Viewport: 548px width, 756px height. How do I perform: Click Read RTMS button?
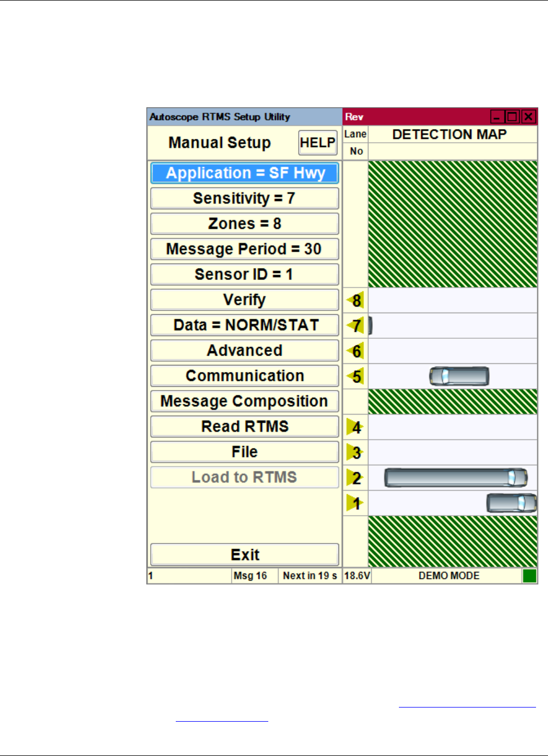(244, 426)
